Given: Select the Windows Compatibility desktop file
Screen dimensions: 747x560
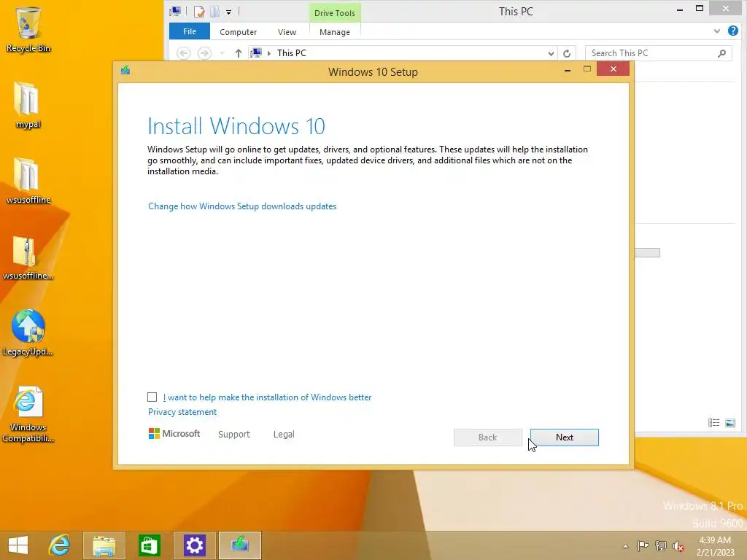Looking at the screenshot, I should [28, 414].
